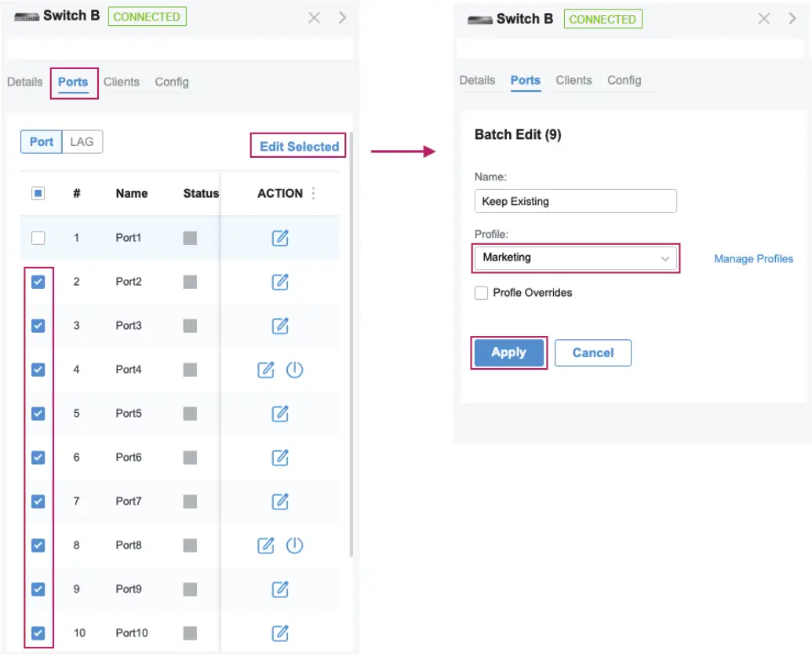Click the power cycle icon for Port8
Viewport: 812px width, 657px height.
[x=294, y=546]
